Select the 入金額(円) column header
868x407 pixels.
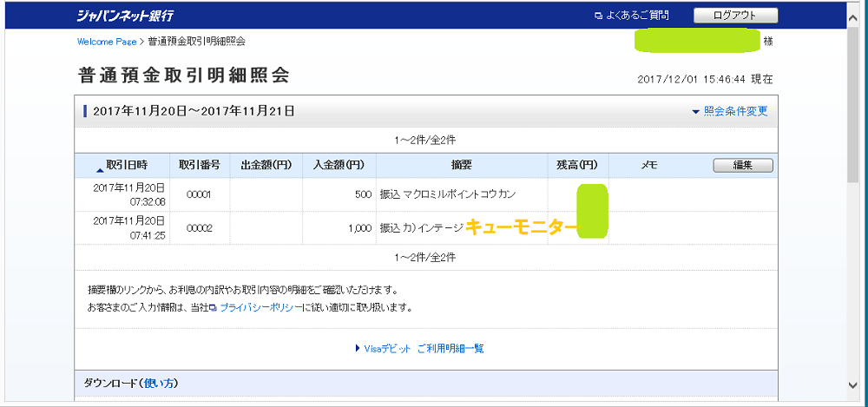[339, 165]
